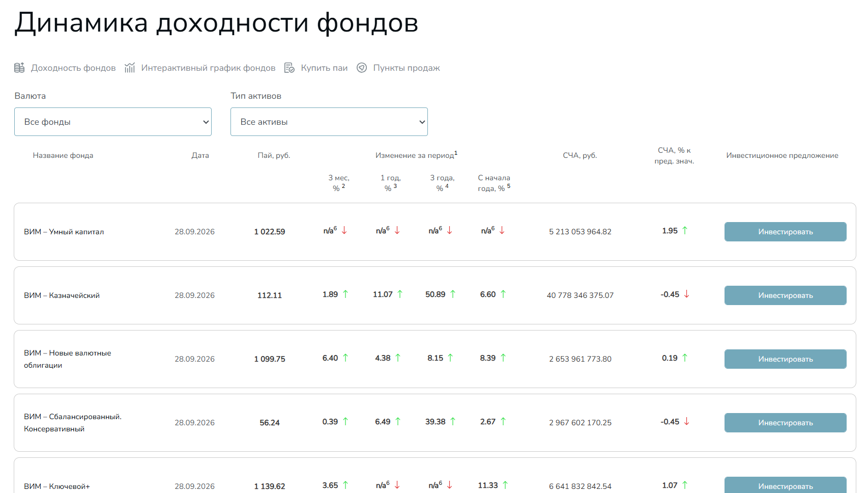Viewport: 868px width, 493px height.
Task: Click net asset value 40 778 346 375.07
Action: [x=580, y=295]
